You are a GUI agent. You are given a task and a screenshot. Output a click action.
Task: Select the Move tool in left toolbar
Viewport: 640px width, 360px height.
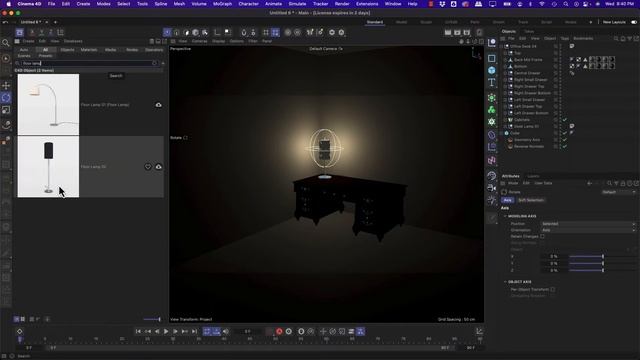pos(6,85)
